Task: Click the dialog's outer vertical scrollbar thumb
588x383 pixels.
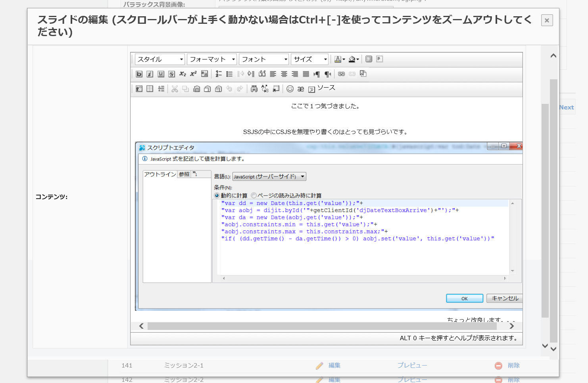Action: [x=553, y=210]
